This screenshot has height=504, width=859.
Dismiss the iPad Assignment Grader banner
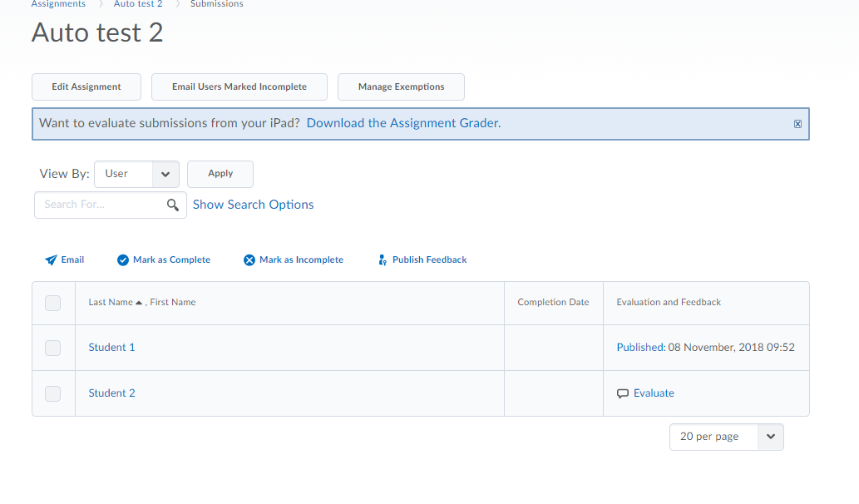[x=797, y=124]
